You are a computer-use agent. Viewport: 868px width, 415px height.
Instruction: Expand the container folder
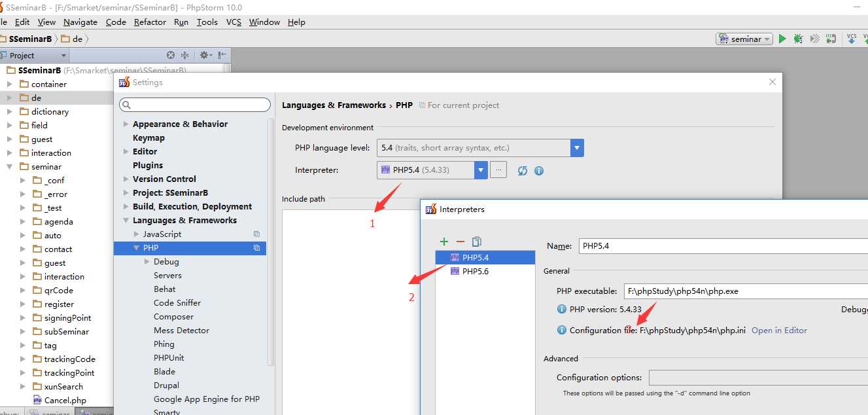pyautogui.click(x=9, y=84)
